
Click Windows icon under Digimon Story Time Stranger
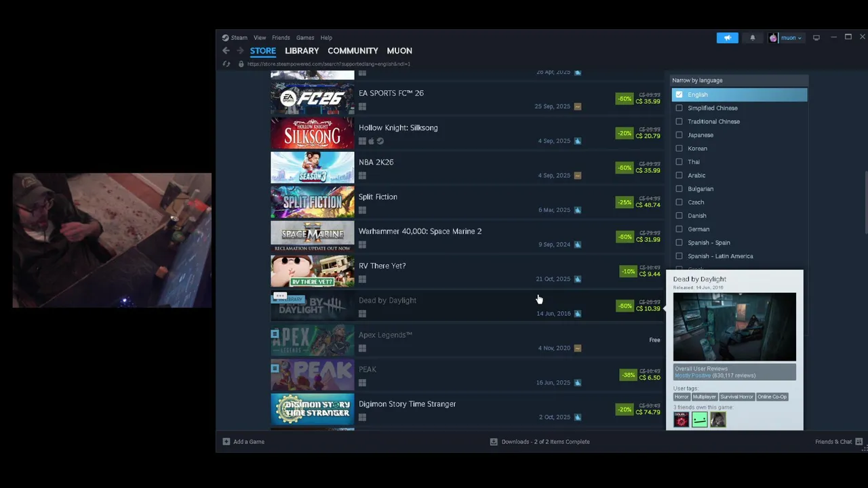[x=362, y=418]
